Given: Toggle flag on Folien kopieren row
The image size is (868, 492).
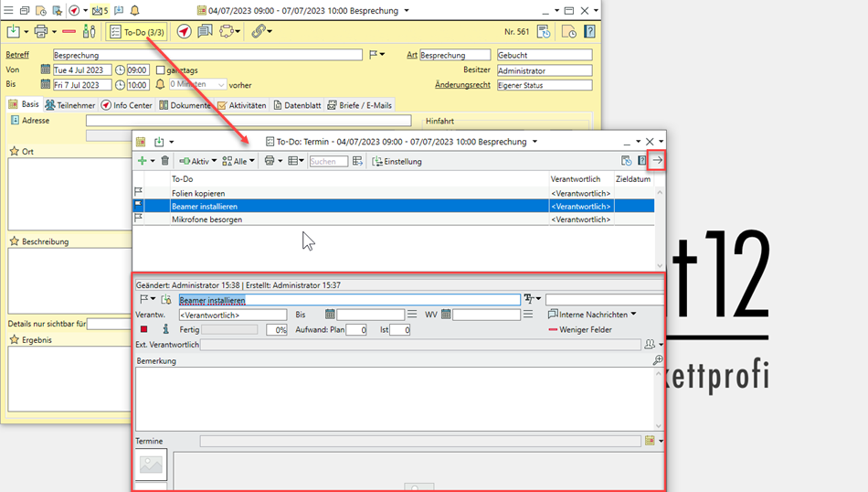Looking at the screenshot, I should [x=139, y=193].
